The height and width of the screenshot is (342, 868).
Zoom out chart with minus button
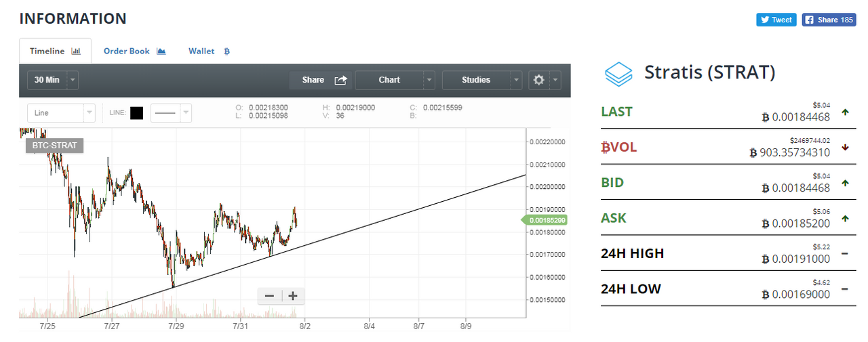pos(269,296)
